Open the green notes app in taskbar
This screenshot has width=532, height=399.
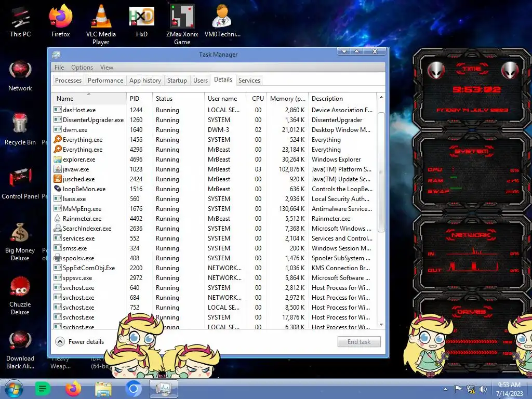(43, 389)
